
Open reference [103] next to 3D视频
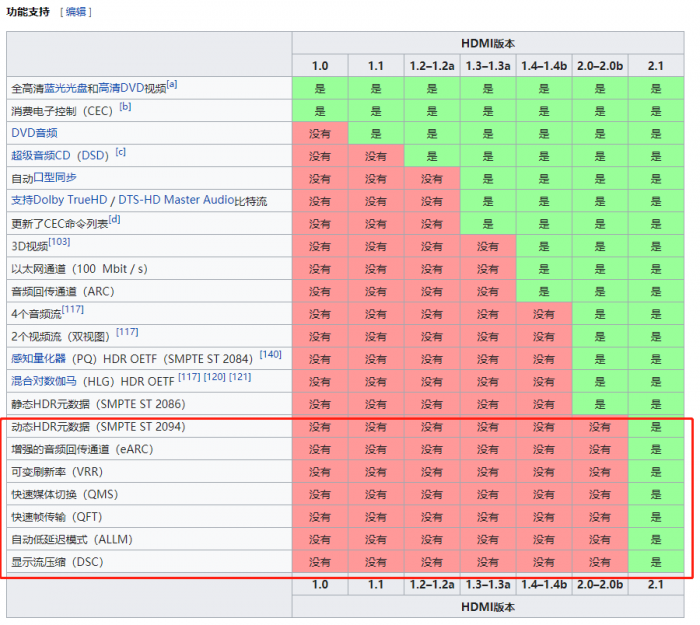coord(59,242)
